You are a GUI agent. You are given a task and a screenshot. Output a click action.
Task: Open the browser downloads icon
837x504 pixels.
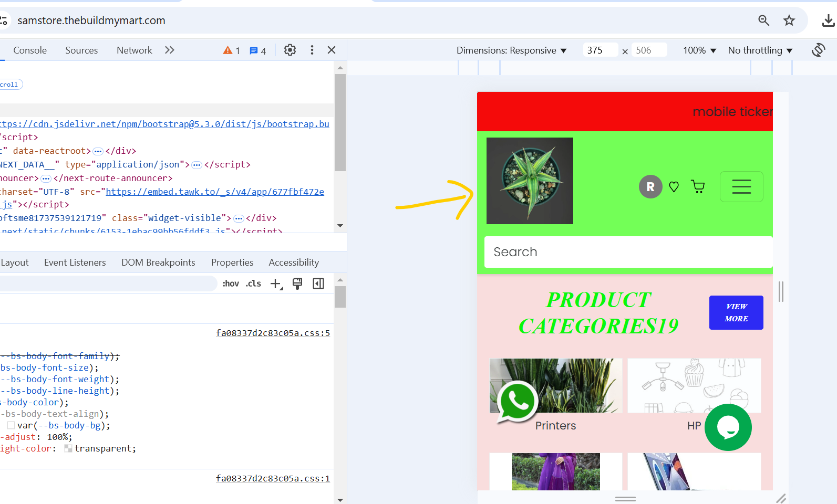click(x=828, y=20)
